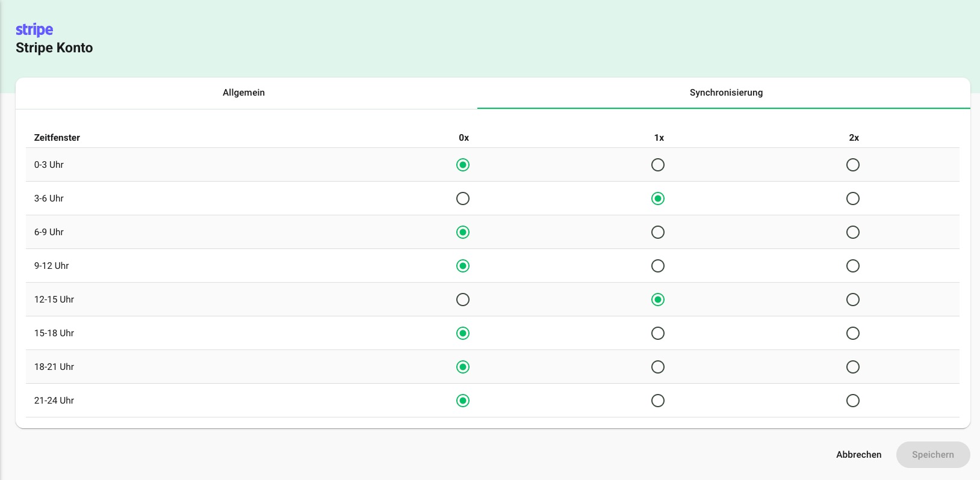Click the '15-18 Uhr' row label
Image resolution: width=980 pixels, height=480 pixels.
[54, 333]
